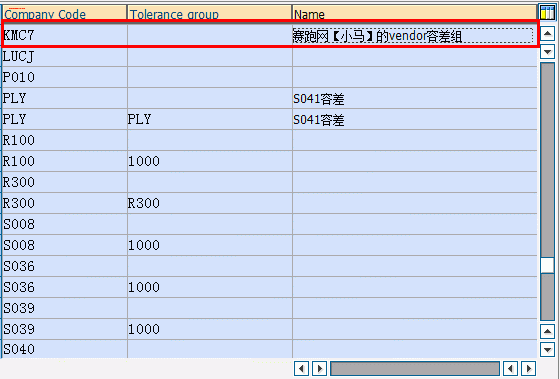The height and width of the screenshot is (379, 560).
Task: Click the left arrow at far left of horizontal scrollbar
Action: click(x=301, y=368)
